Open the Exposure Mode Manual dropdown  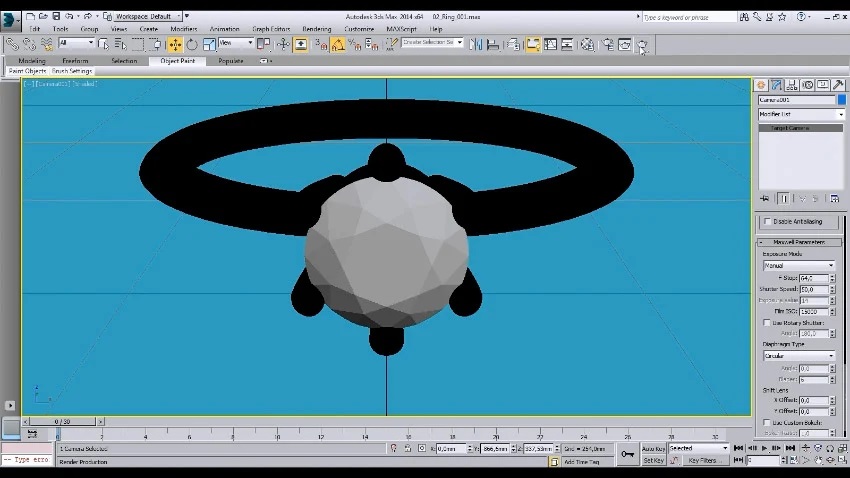(799, 266)
